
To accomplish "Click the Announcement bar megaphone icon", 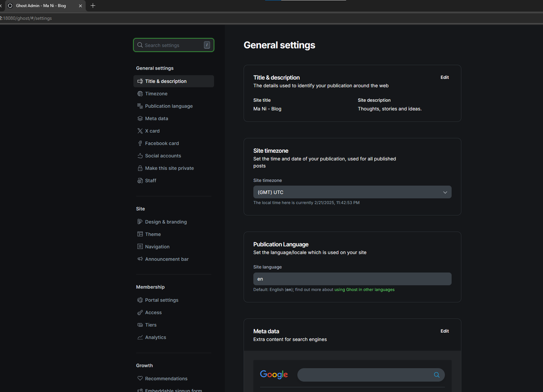I will 140,259.
